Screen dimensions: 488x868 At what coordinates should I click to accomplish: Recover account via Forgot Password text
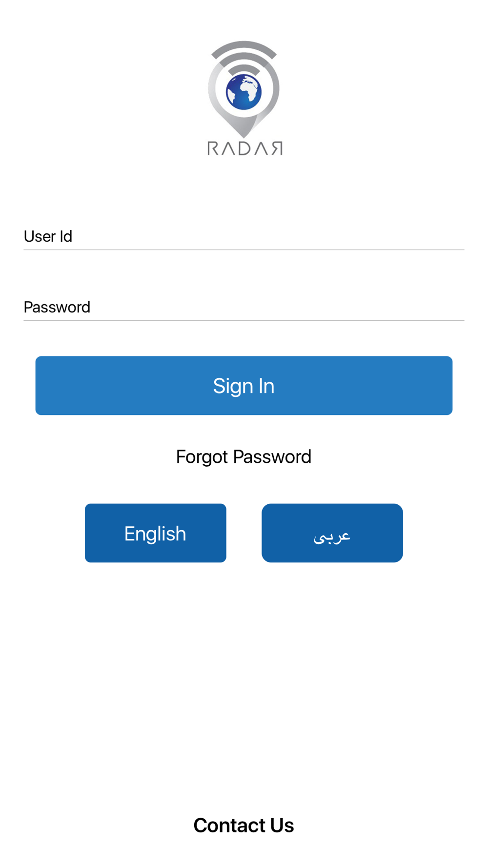click(x=244, y=457)
